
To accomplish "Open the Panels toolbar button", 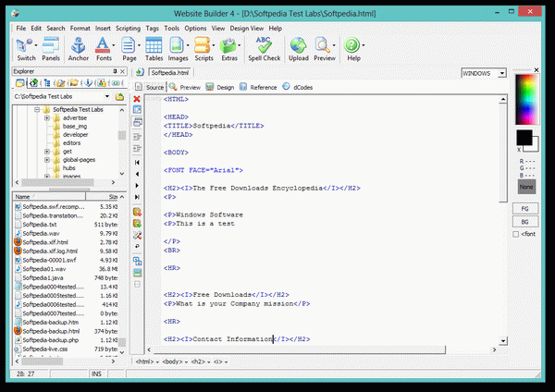I will tap(51, 48).
